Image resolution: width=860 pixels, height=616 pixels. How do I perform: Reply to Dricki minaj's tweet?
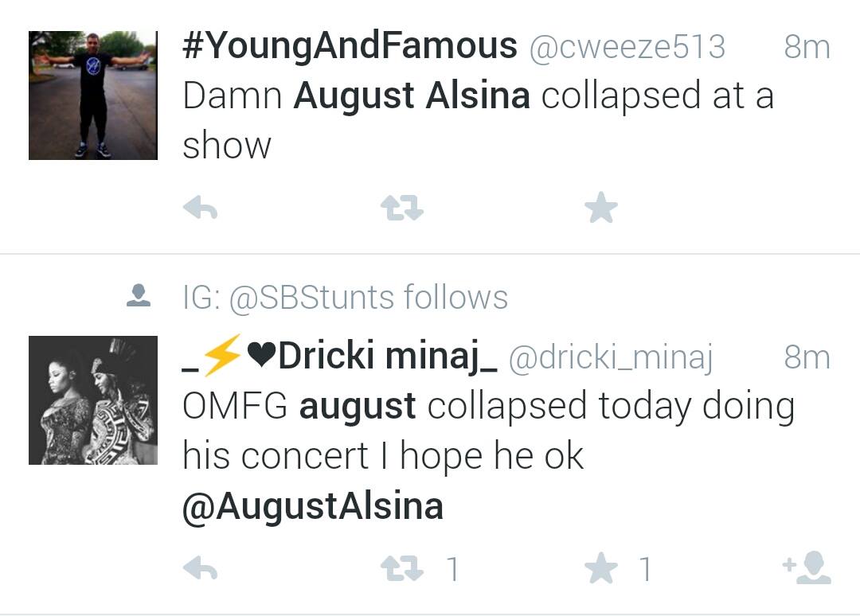point(200,568)
